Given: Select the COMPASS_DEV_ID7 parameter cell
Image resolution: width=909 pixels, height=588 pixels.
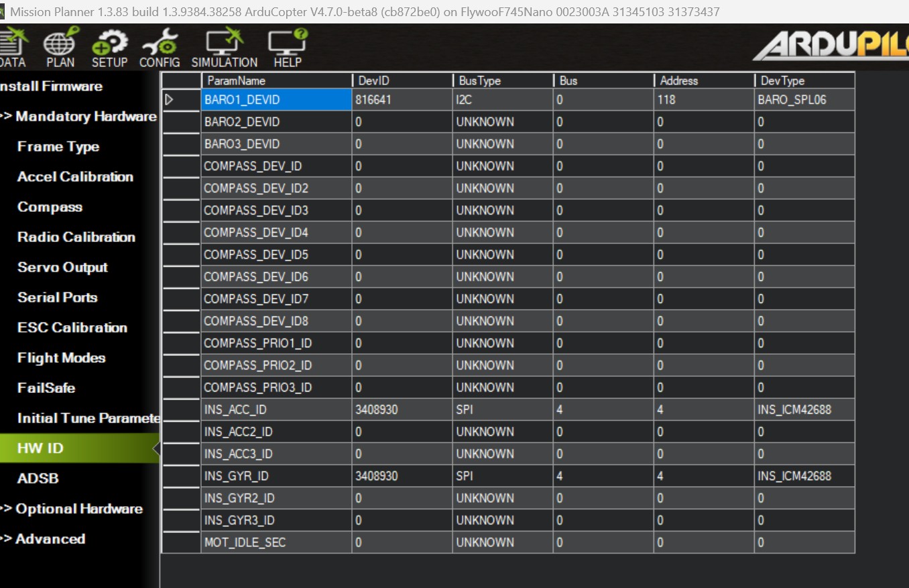Looking at the screenshot, I should click(277, 299).
